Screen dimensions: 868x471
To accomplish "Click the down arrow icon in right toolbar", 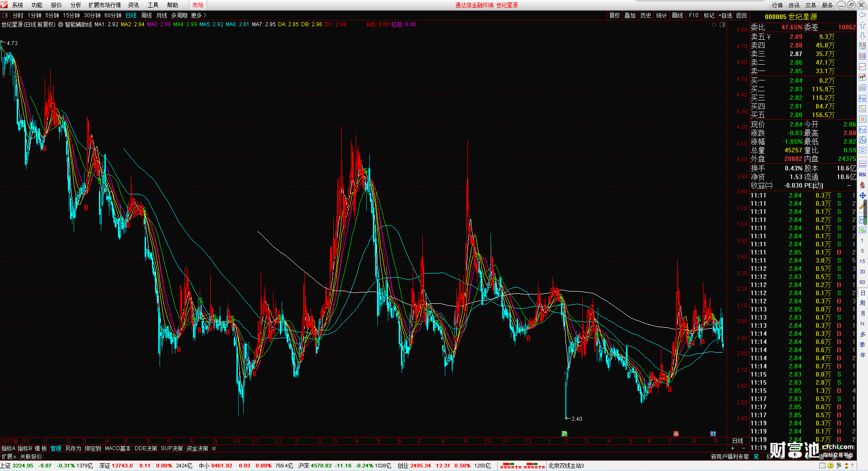I will [863, 35].
